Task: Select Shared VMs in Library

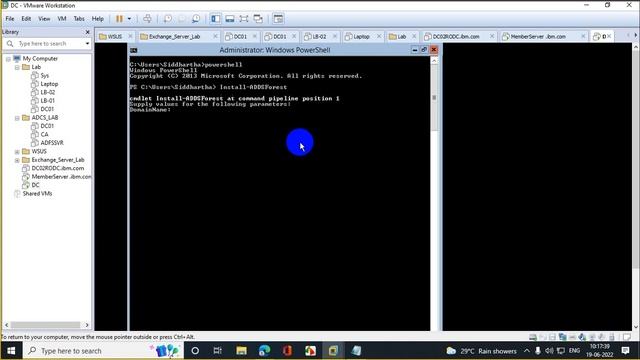Action: (37, 193)
